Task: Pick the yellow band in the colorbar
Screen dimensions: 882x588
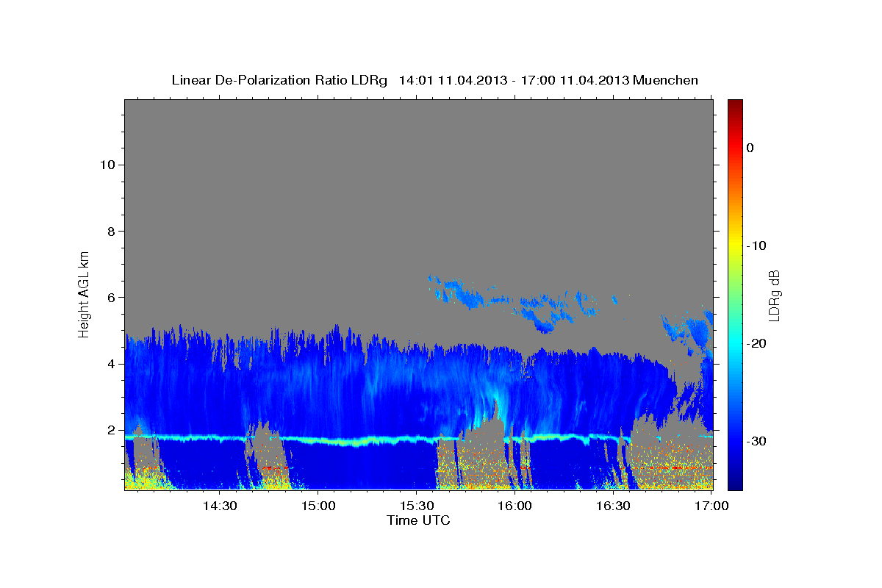Action: click(735, 243)
